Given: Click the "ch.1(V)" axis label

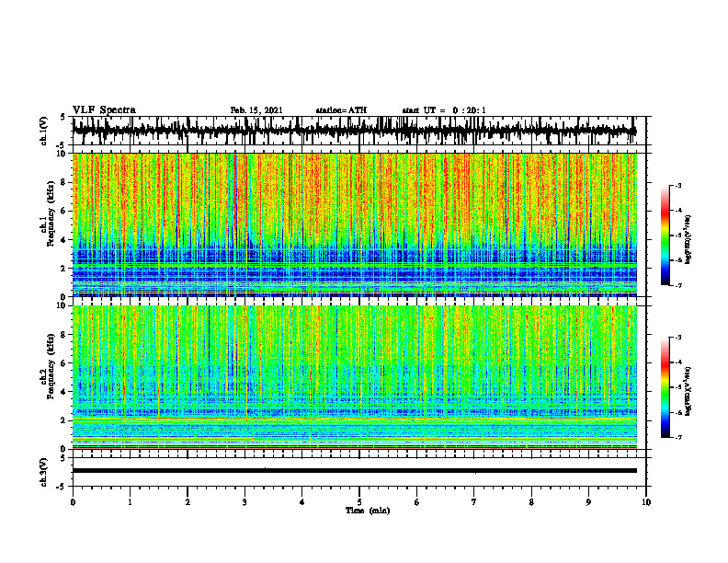Looking at the screenshot, I should [44, 131].
